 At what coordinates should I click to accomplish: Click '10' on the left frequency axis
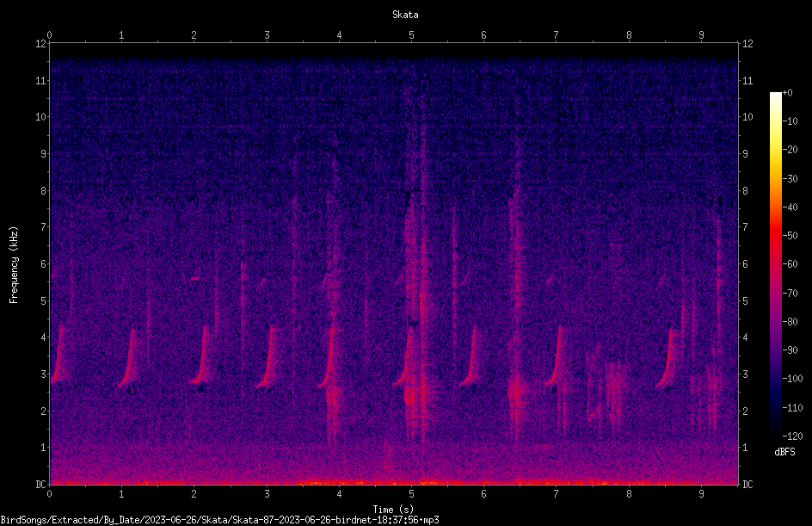click(x=40, y=117)
